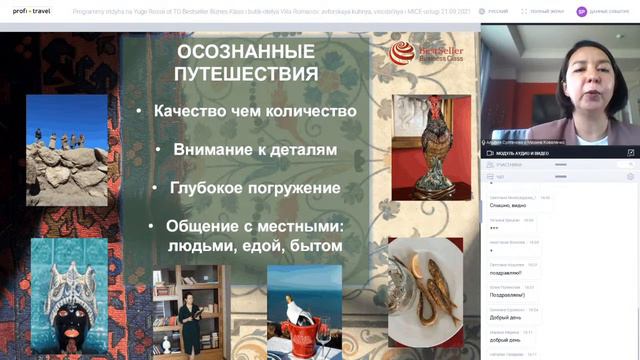
Task: Switch to full screen mode
Action: click(542, 11)
